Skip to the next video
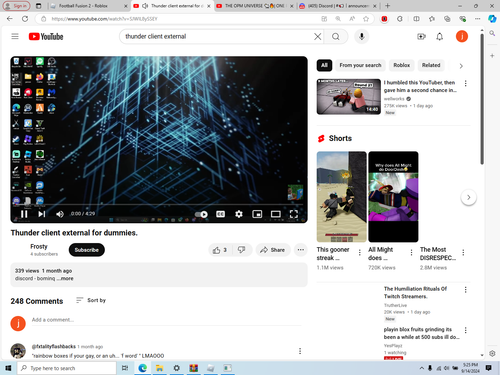Image resolution: width=500 pixels, height=375 pixels. tap(41, 214)
